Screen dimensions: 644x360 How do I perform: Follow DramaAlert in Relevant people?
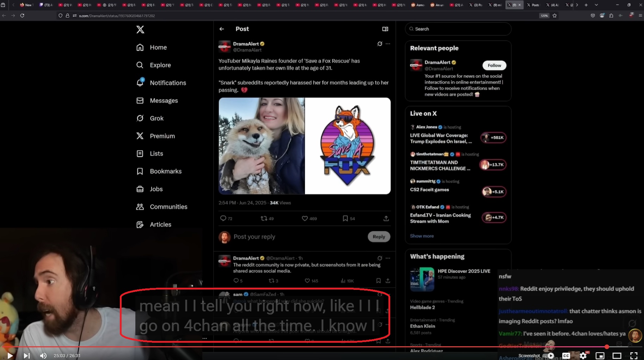point(494,65)
